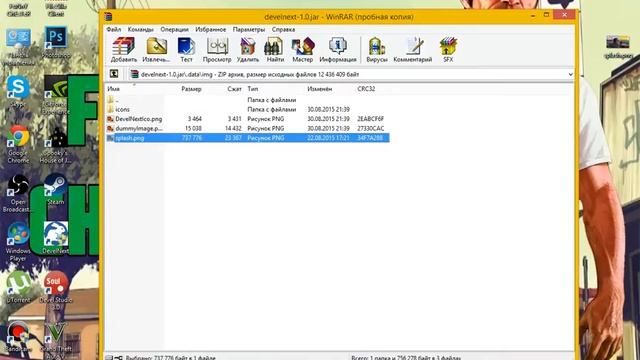Open DevelNext desktop shortcut
The image size is (640, 360).
pyautogui.click(x=56, y=238)
